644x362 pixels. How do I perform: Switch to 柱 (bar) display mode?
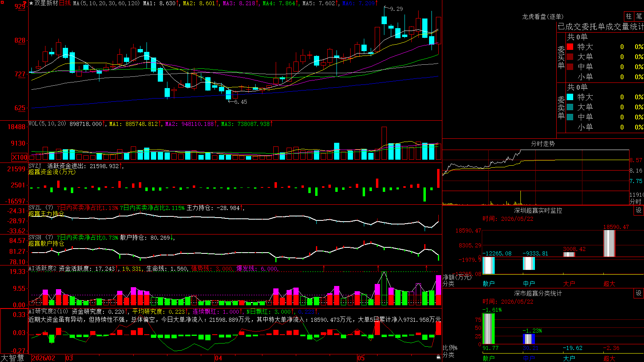629,16
